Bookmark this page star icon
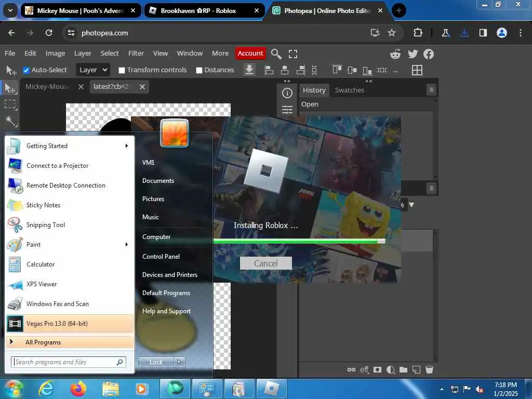The height and width of the screenshot is (399, 532). tap(392, 33)
